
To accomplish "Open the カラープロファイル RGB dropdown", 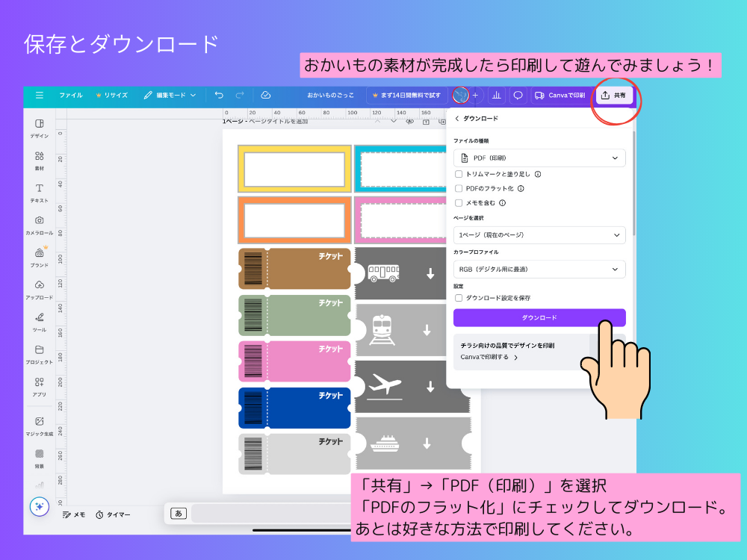I will (x=539, y=269).
